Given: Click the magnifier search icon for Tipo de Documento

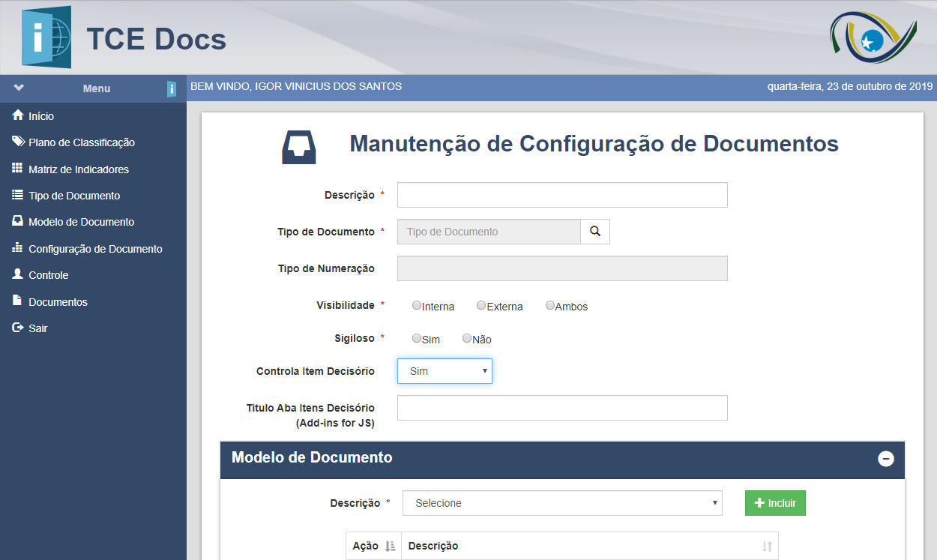Looking at the screenshot, I should (x=595, y=232).
